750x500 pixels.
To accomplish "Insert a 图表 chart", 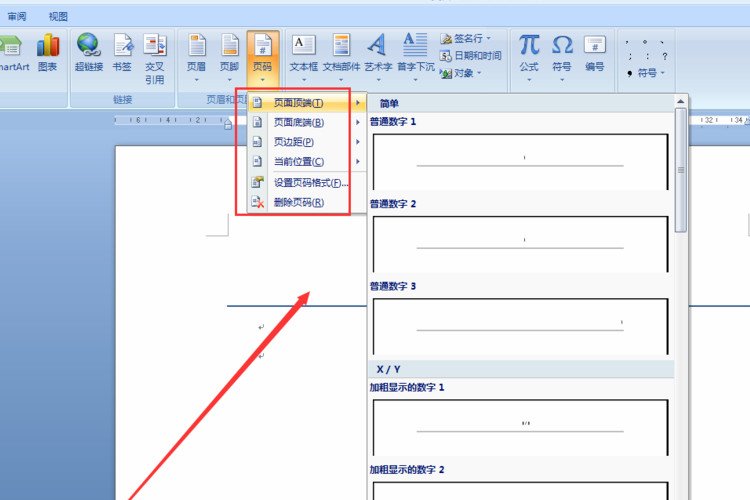I will (x=48, y=53).
